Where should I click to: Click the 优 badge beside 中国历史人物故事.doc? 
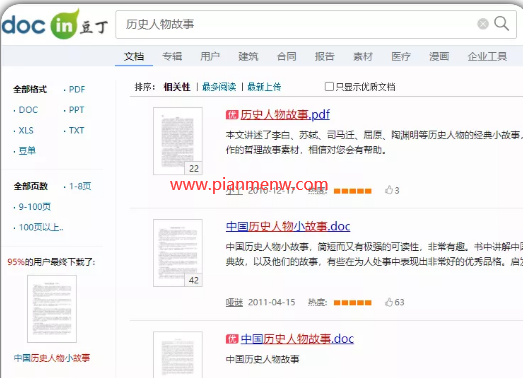point(232,339)
